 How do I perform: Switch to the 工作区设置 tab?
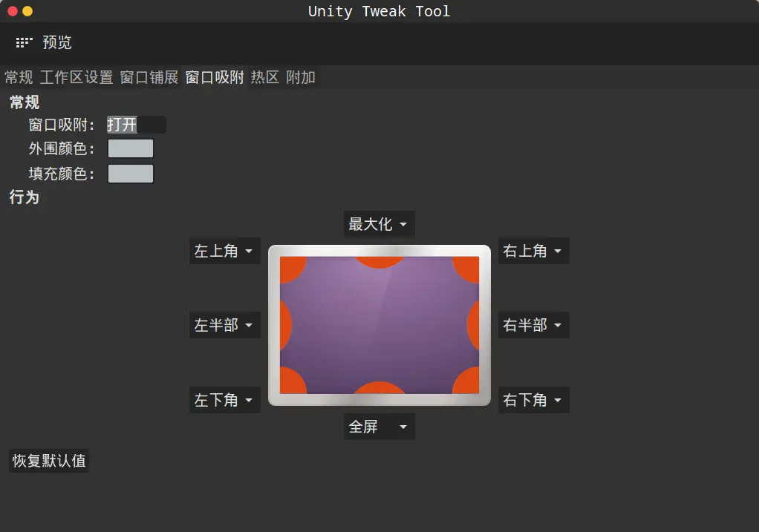(76, 77)
